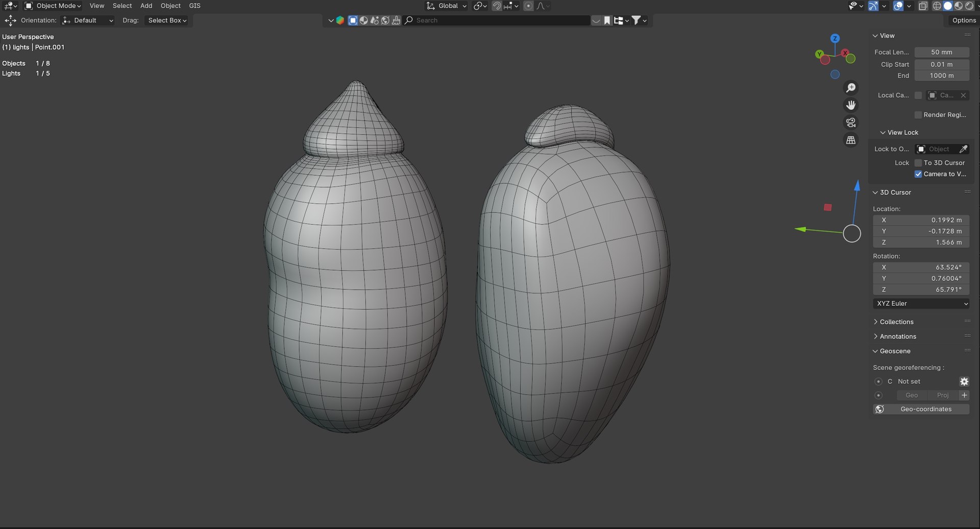Open the Select menu

pos(122,6)
